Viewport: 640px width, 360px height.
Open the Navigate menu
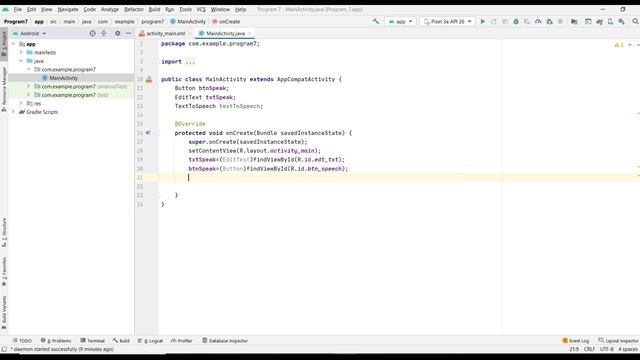pyautogui.click(x=68, y=9)
